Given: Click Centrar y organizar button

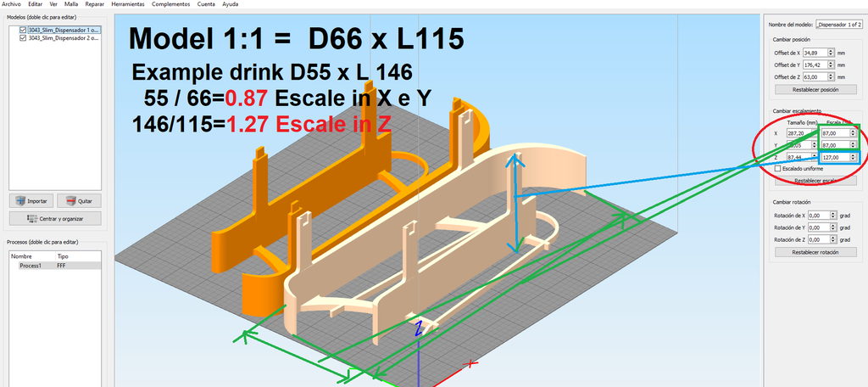Looking at the screenshot, I should click(x=55, y=218).
